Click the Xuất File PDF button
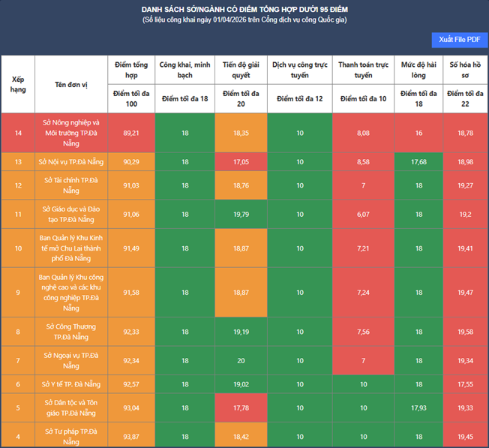This screenshot has height=448, width=489. pyautogui.click(x=459, y=40)
